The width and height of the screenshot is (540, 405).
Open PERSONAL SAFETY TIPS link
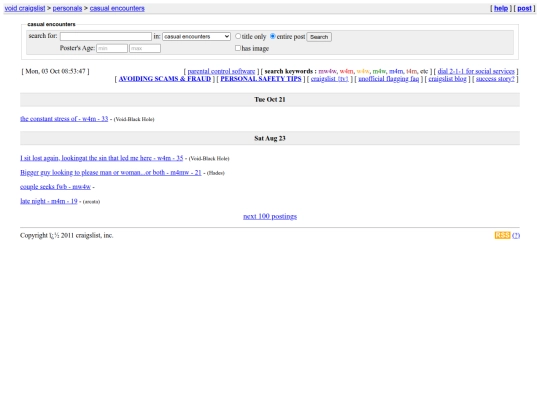(x=261, y=79)
